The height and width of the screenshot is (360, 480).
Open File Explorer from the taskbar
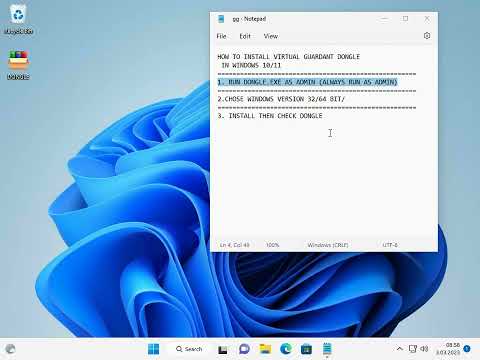(x=266, y=349)
